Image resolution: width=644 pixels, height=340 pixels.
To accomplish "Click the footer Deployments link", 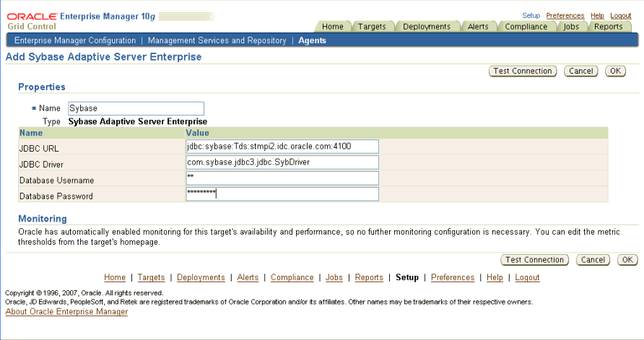I will tap(201, 278).
